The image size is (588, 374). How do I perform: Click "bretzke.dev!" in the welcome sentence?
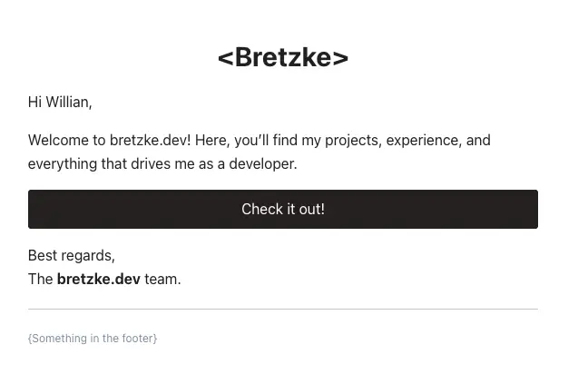point(151,141)
